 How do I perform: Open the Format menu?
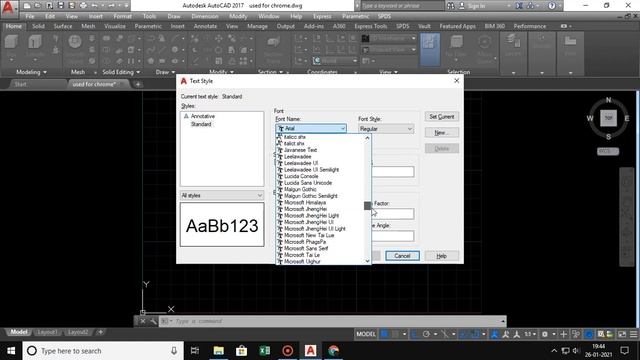tap(122, 16)
